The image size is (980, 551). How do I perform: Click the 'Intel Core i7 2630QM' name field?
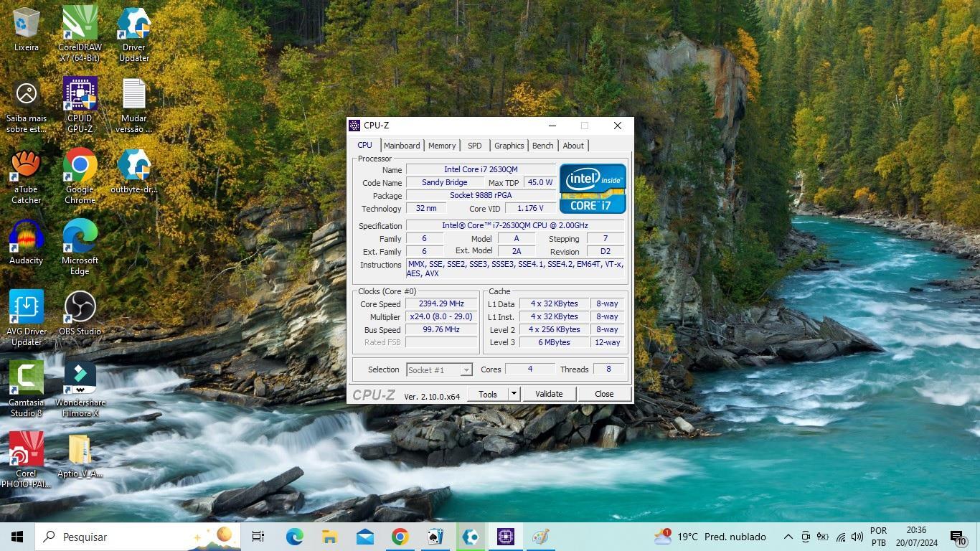(481, 169)
